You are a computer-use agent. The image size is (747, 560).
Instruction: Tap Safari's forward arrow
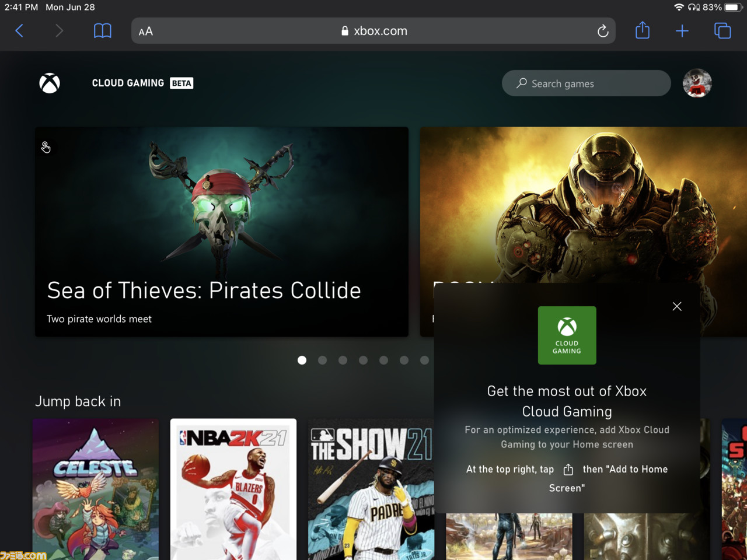click(58, 31)
